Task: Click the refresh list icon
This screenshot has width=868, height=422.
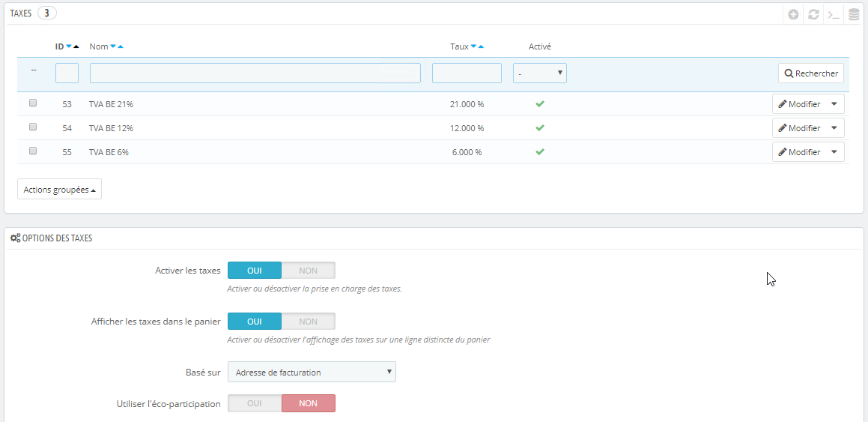Action: coord(813,15)
